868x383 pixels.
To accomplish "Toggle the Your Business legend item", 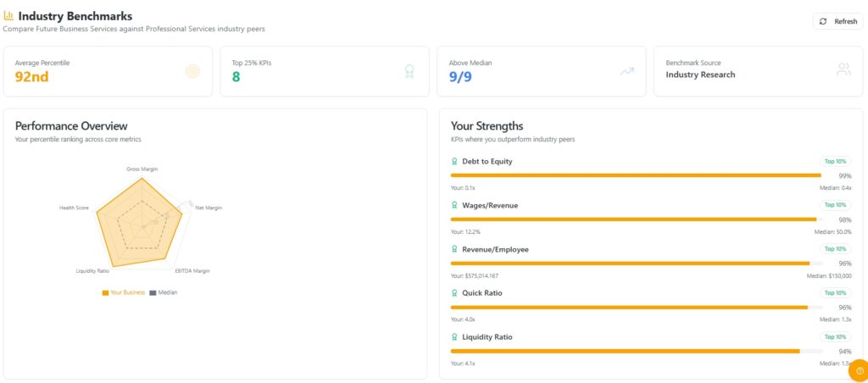I will 124,292.
